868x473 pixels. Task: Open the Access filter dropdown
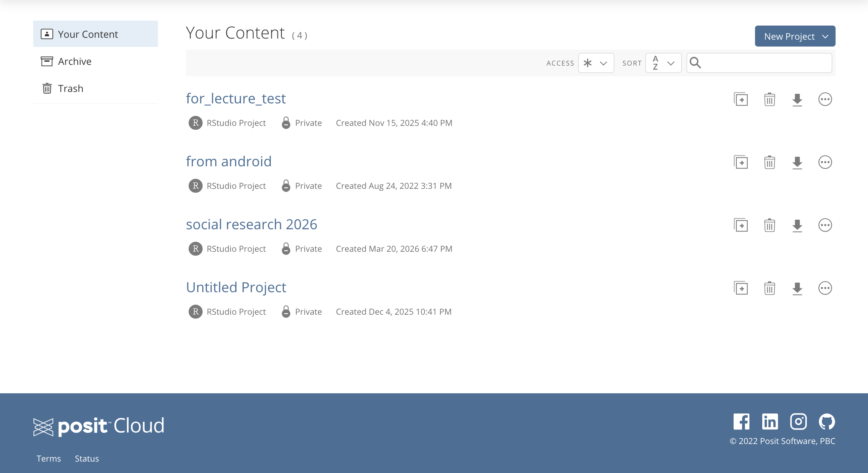click(596, 63)
